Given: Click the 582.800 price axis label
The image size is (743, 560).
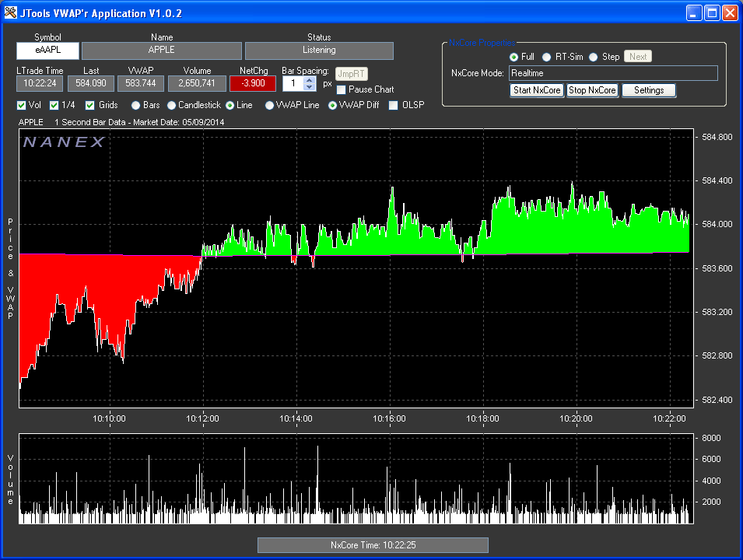Looking at the screenshot, I should click(717, 355).
